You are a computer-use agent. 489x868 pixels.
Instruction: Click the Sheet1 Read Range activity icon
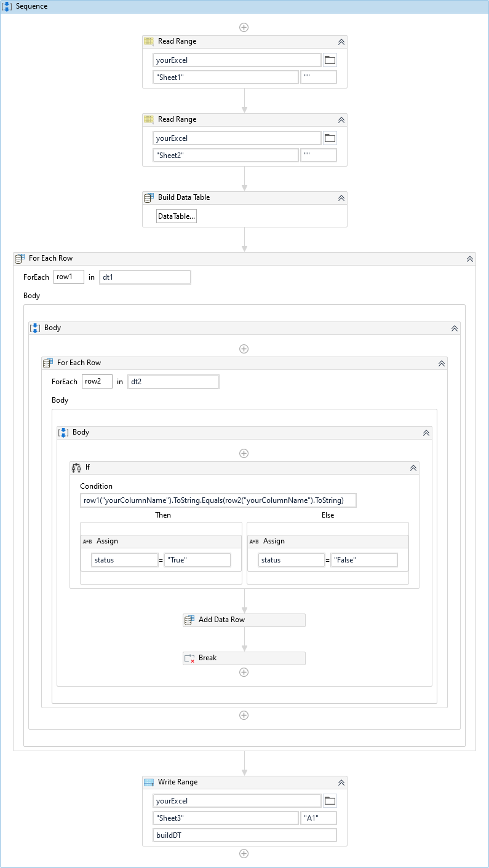149,42
